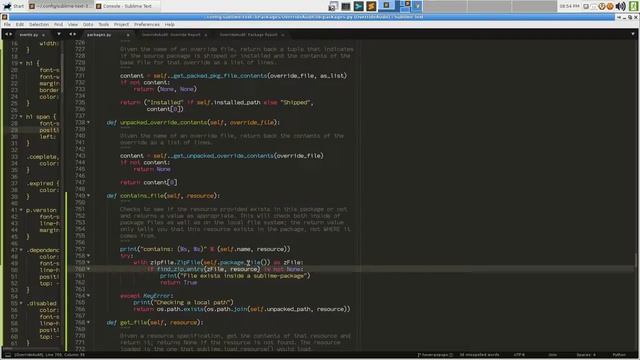The height and width of the screenshot is (360, 640).
Task: Click the clock showing 08:54 PM
Action: pyautogui.click(x=569, y=6)
